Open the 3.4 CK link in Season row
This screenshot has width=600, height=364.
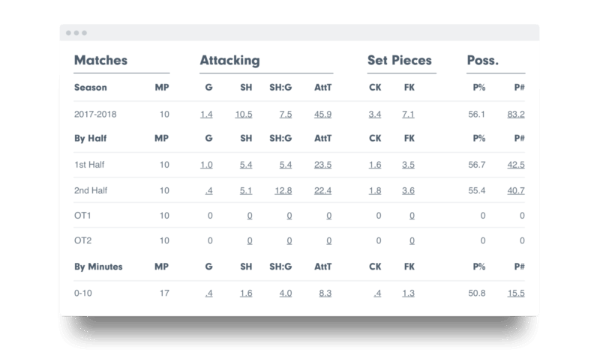pyautogui.click(x=374, y=114)
